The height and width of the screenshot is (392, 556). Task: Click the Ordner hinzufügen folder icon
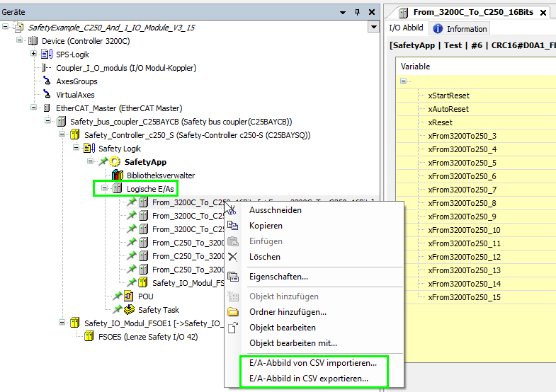click(x=232, y=312)
